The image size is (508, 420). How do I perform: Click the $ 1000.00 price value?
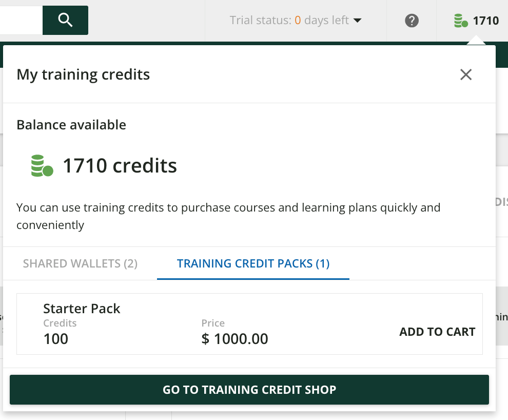(x=235, y=339)
